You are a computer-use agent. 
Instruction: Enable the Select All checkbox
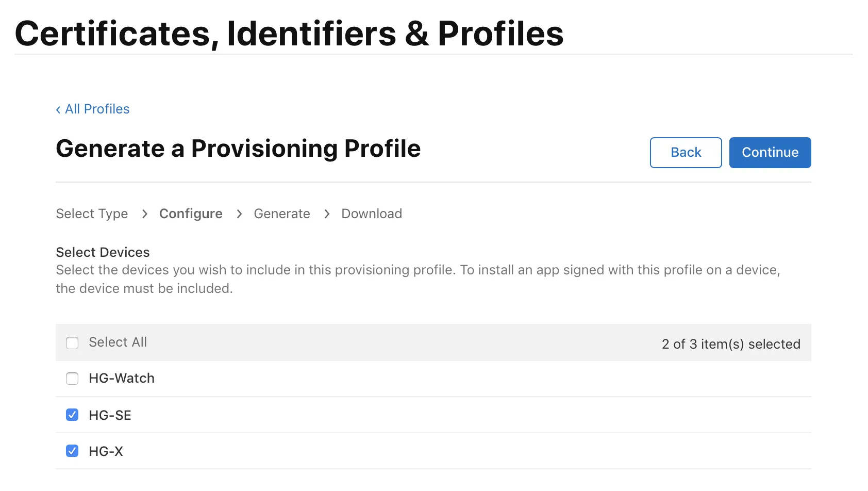point(72,343)
